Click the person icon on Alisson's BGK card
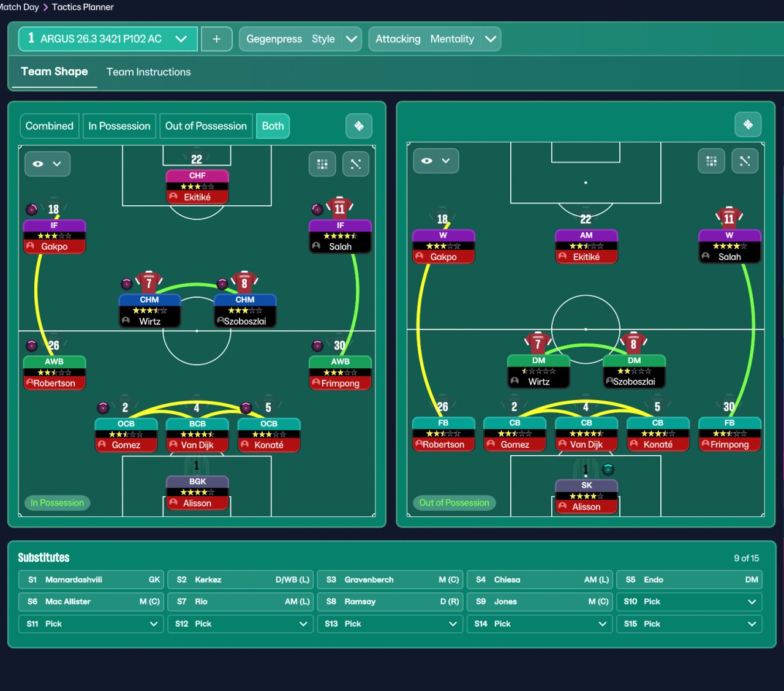 (x=173, y=503)
